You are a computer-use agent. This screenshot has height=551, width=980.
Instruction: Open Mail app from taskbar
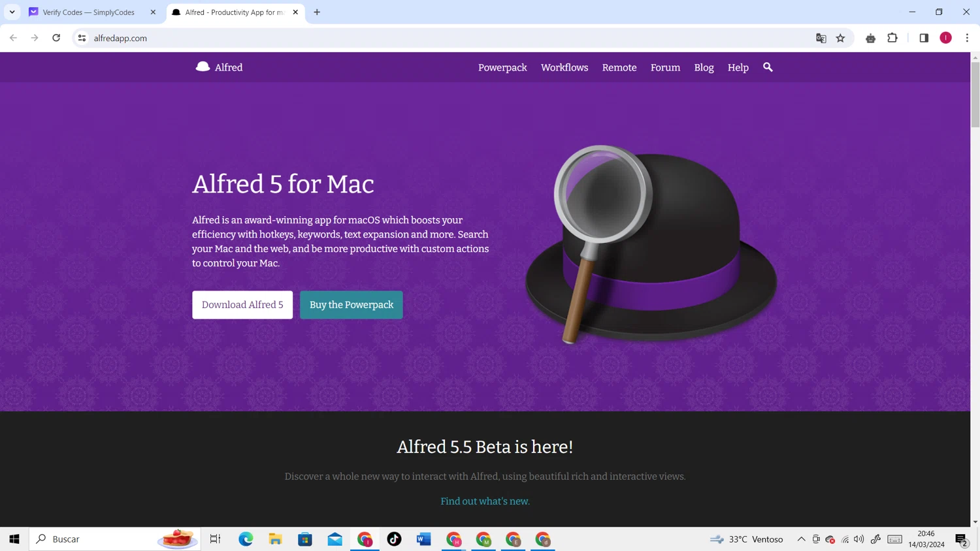(335, 539)
